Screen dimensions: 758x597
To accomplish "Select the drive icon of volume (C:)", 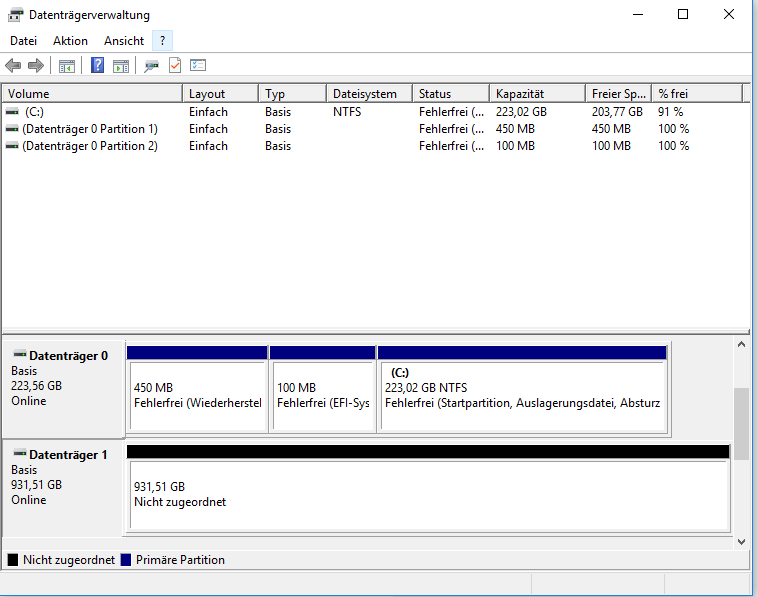I will pos(12,112).
